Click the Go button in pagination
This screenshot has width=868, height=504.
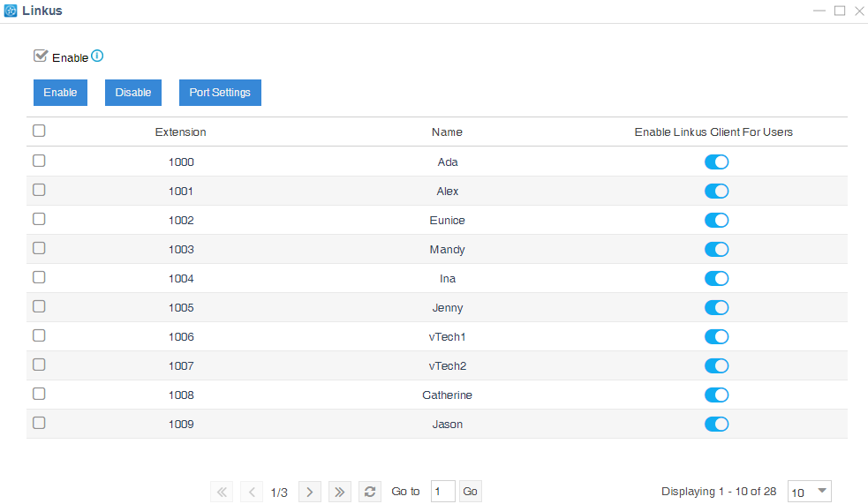471,492
